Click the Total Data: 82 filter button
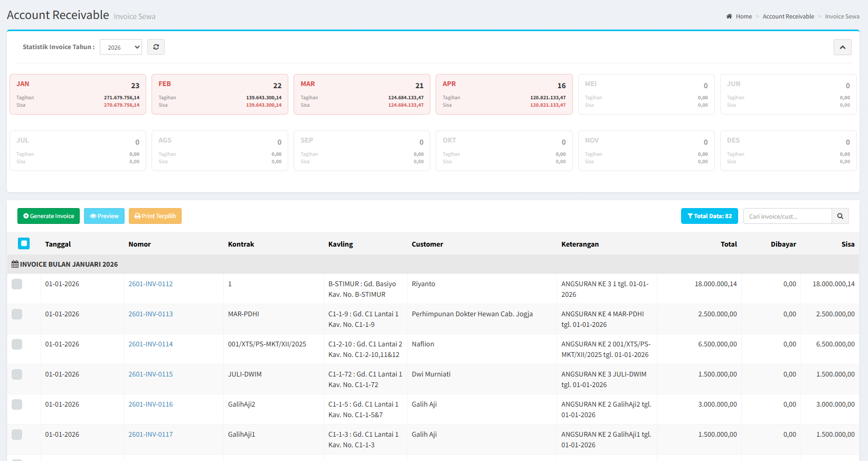The width and height of the screenshot is (868, 461). pos(709,216)
